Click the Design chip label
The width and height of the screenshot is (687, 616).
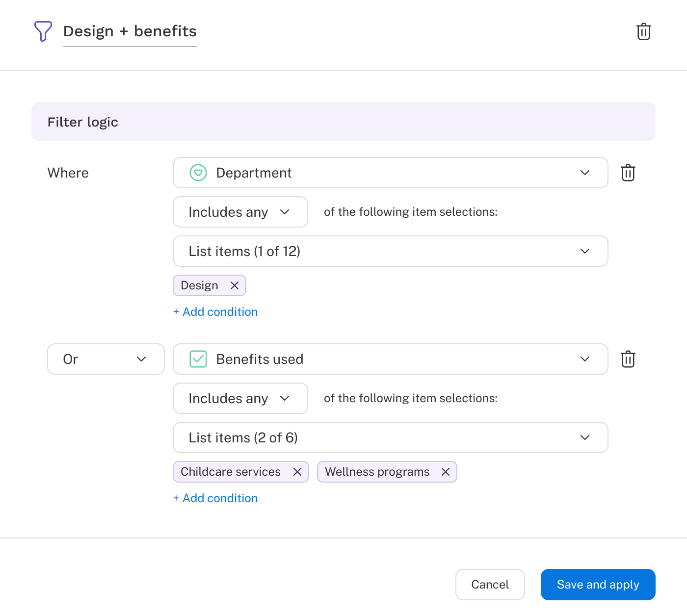[x=199, y=285]
